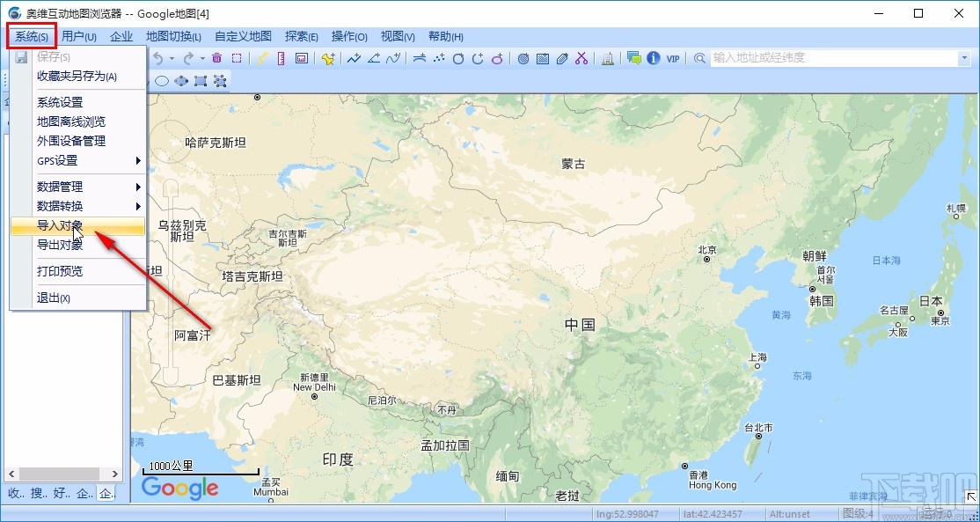This screenshot has width=980, height=522.
Task: Choose 导出对象 from the system menu
Action: point(78,245)
